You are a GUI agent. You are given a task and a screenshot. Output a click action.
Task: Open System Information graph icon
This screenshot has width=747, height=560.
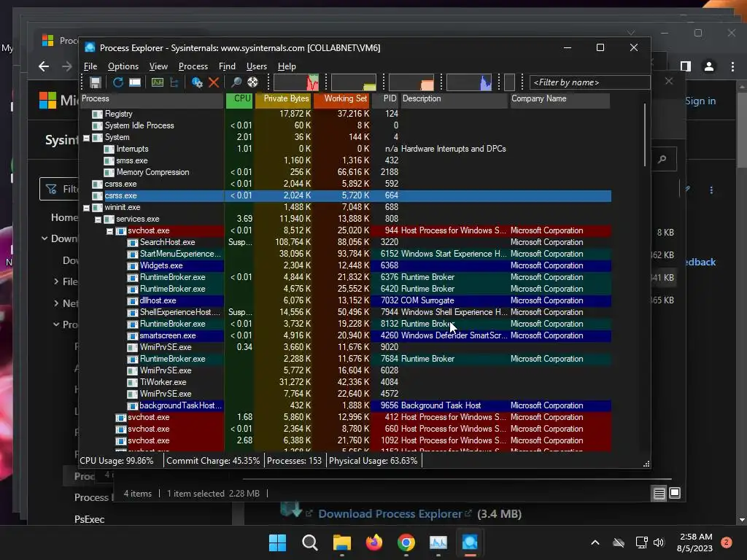[x=158, y=82]
